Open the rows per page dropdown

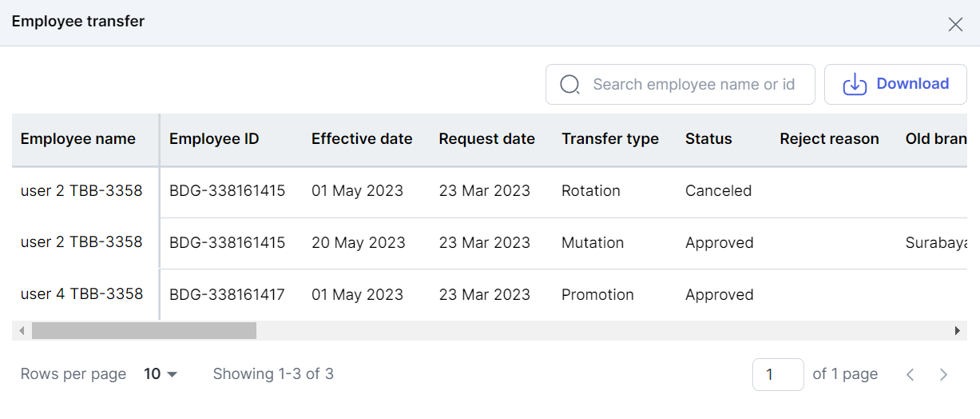click(161, 374)
